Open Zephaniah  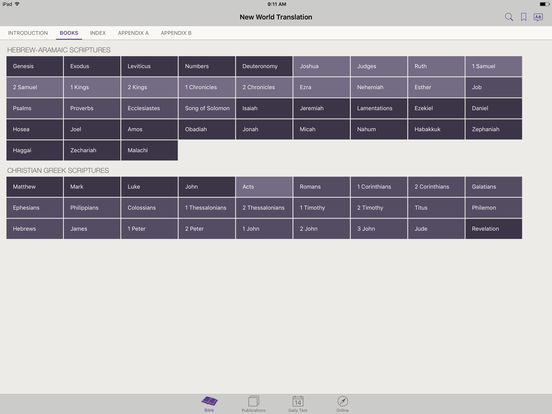pos(494,129)
